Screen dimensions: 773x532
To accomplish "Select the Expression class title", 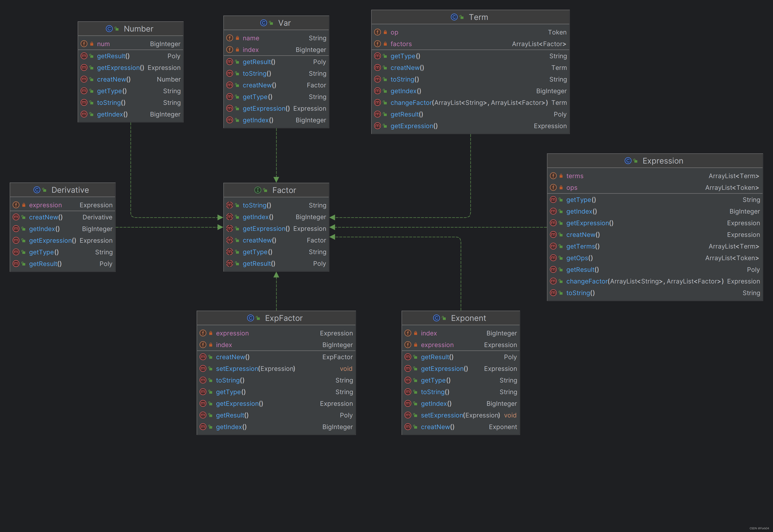I will tap(663, 161).
